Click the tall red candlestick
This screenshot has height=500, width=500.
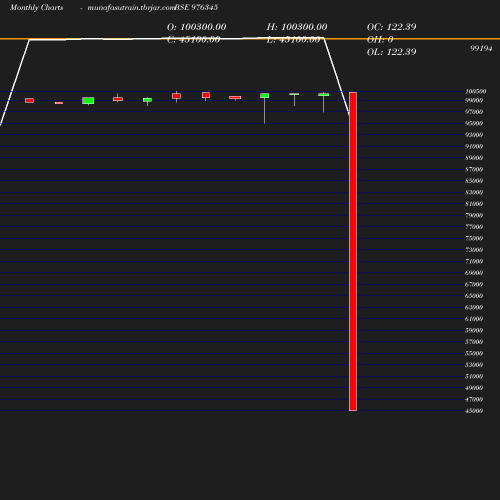click(353, 251)
